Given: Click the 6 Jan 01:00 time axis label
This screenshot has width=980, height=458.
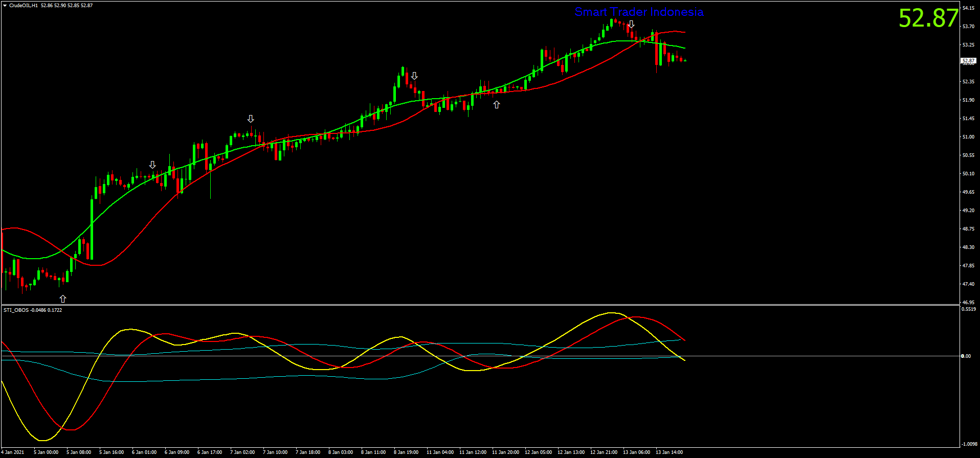Looking at the screenshot, I should 144,452.
